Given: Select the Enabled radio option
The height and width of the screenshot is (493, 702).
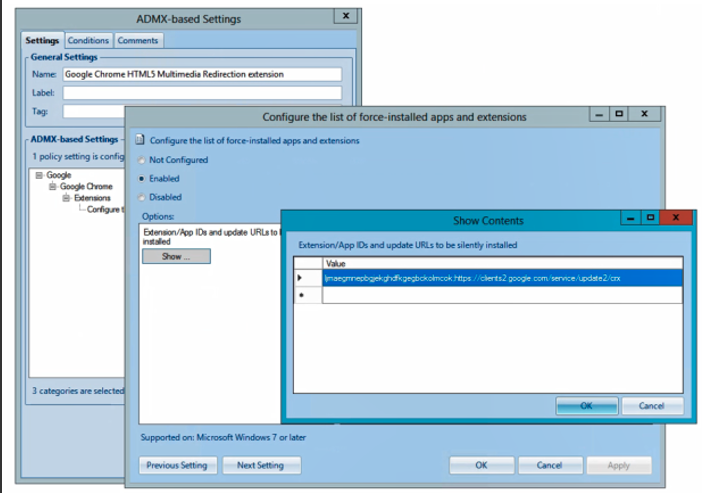Looking at the screenshot, I should point(141,178).
